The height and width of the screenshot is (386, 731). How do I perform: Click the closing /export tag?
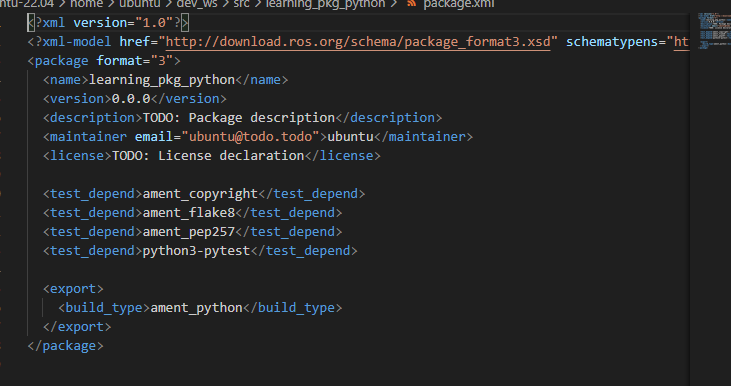click(77, 327)
